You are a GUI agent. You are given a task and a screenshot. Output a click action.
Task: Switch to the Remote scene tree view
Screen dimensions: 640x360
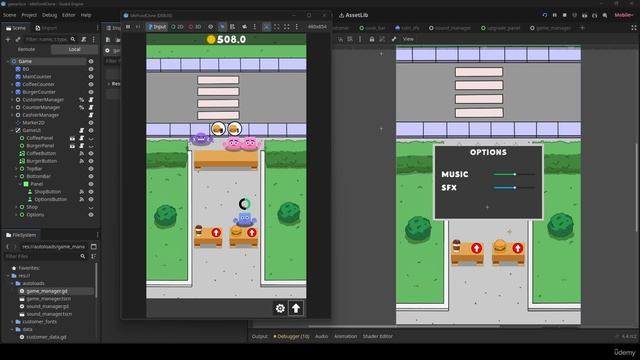26,49
